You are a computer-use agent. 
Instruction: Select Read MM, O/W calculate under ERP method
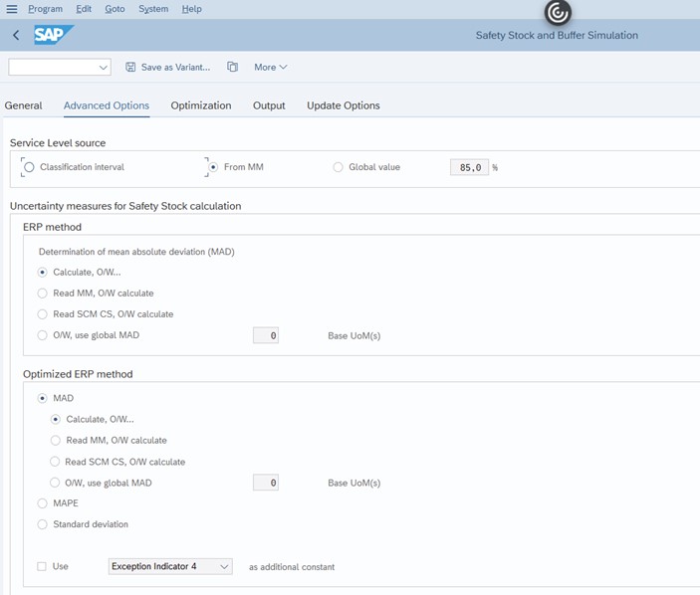coord(43,294)
